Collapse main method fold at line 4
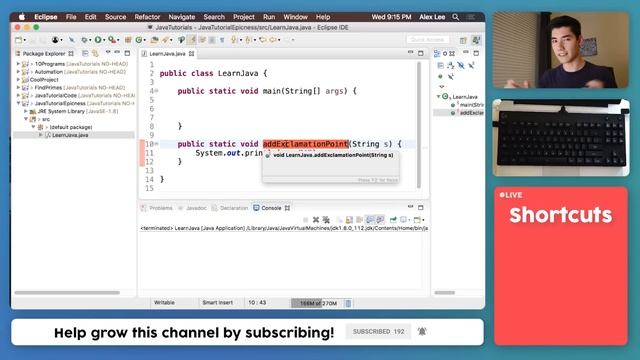 coord(156,91)
